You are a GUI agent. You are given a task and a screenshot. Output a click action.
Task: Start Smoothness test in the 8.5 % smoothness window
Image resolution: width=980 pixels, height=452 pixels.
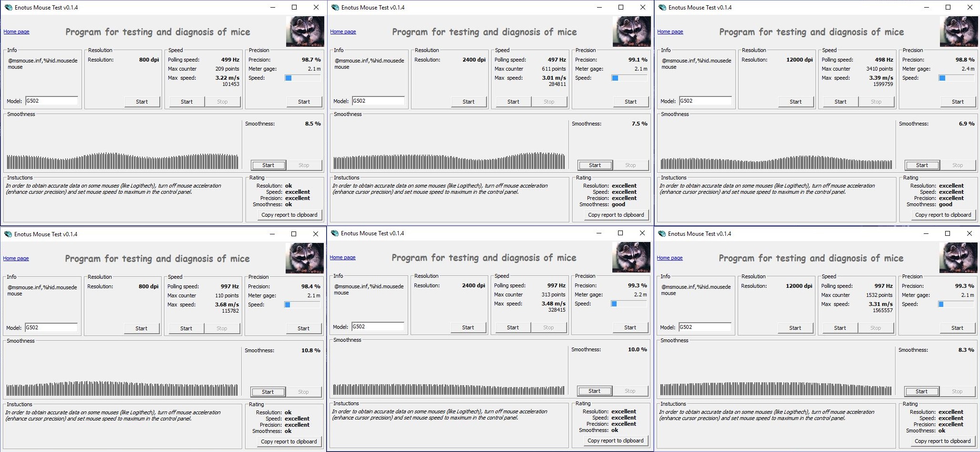(268, 165)
